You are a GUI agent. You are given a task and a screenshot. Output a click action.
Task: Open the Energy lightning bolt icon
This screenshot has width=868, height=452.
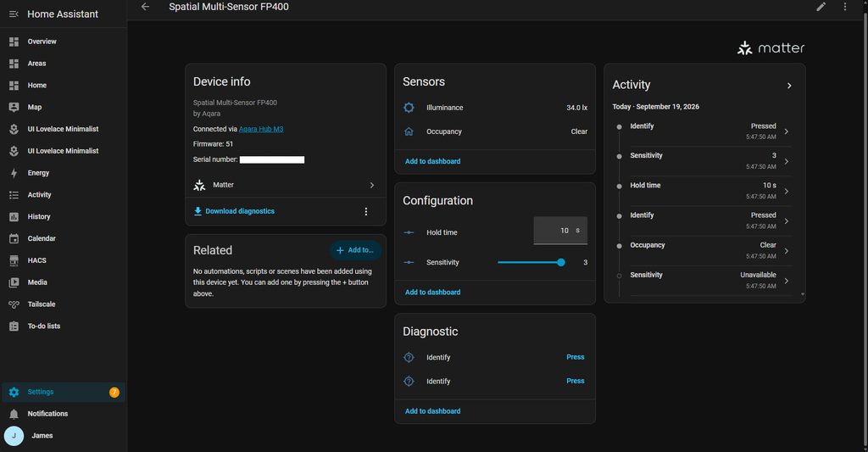(x=14, y=173)
